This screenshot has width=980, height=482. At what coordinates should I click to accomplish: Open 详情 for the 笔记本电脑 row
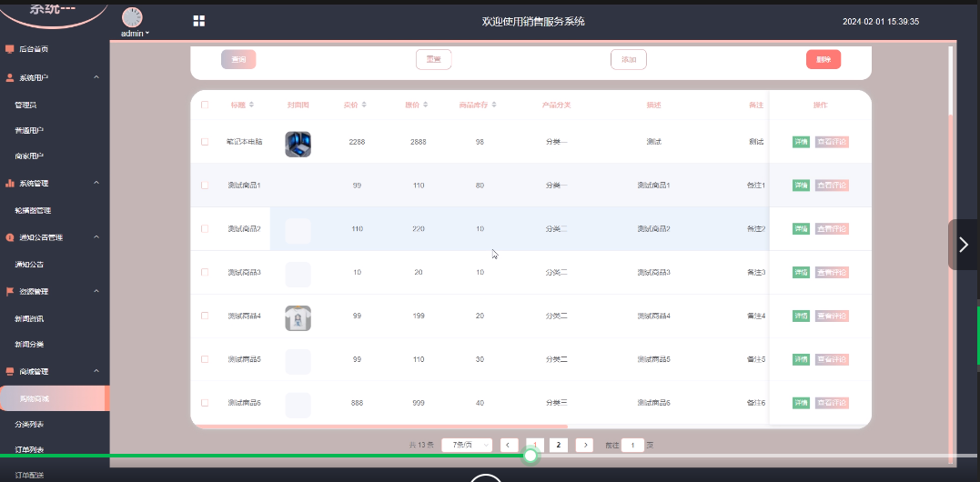point(802,142)
